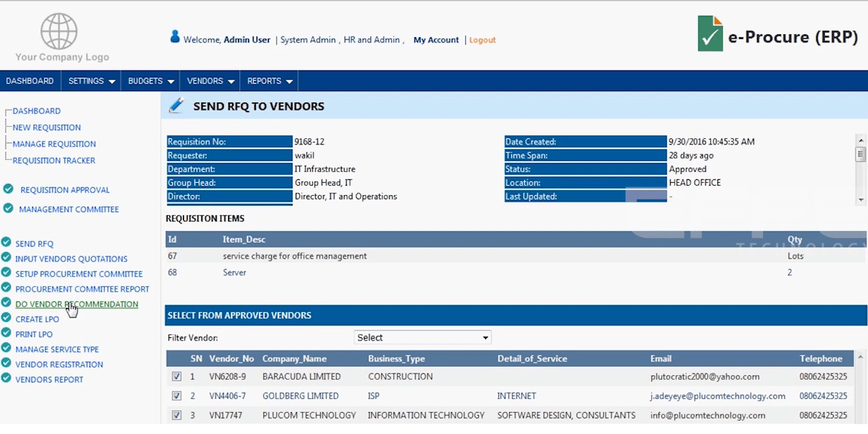
Task: Open the Filter Vendor Select dropdown
Action: 423,337
